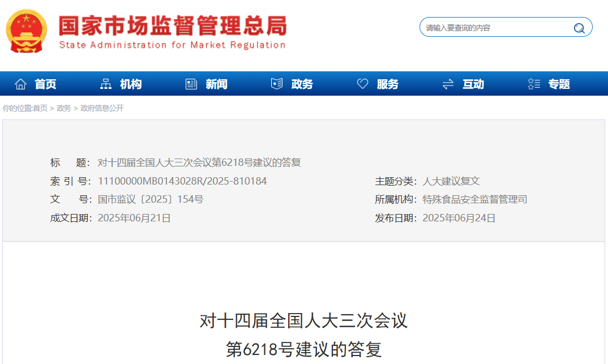Image resolution: width=608 pixels, height=364 pixels.
Task: Follow the 首页 breadcrumb link
Action: click(x=40, y=108)
